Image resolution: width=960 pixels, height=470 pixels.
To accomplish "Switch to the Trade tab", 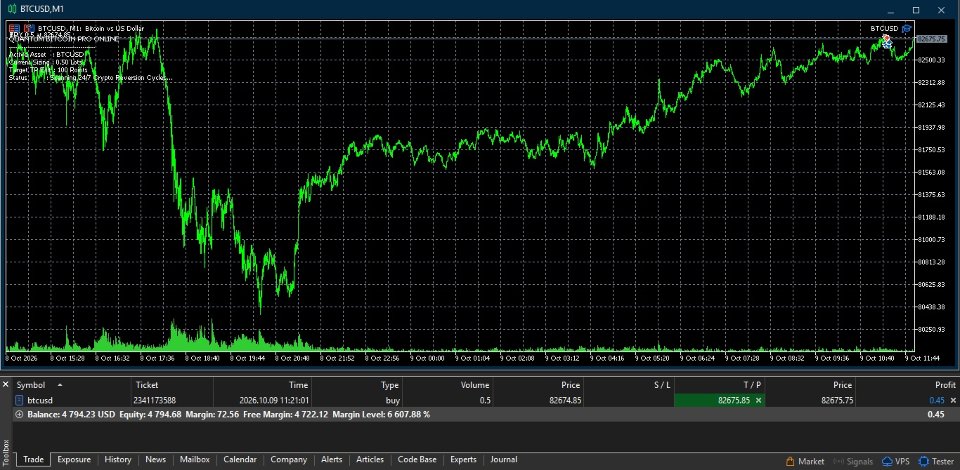I will (33, 460).
